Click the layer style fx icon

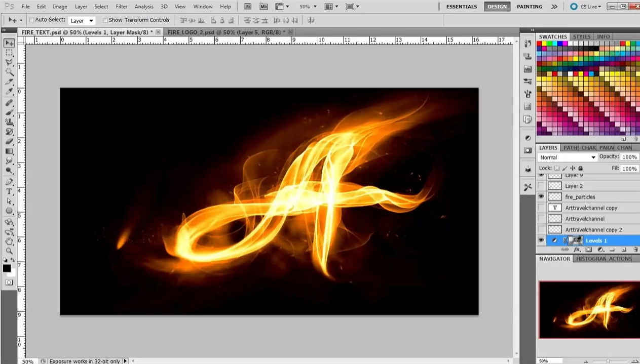tap(576, 250)
